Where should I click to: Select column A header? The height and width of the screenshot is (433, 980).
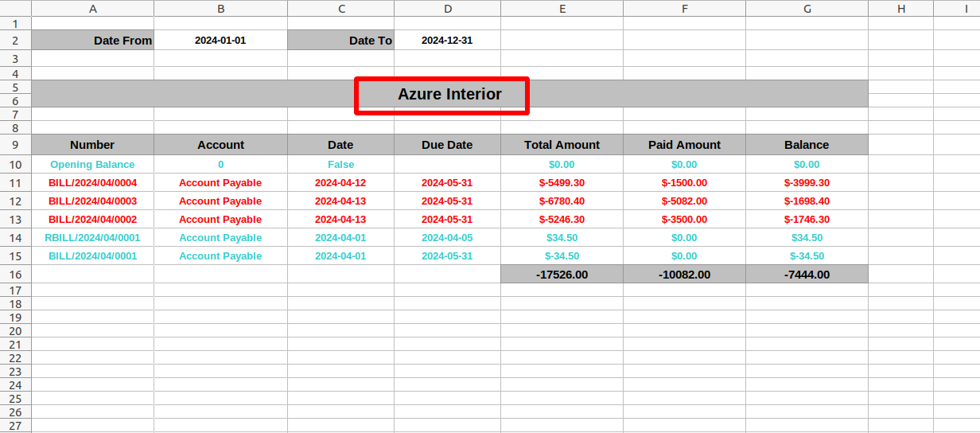93,8
